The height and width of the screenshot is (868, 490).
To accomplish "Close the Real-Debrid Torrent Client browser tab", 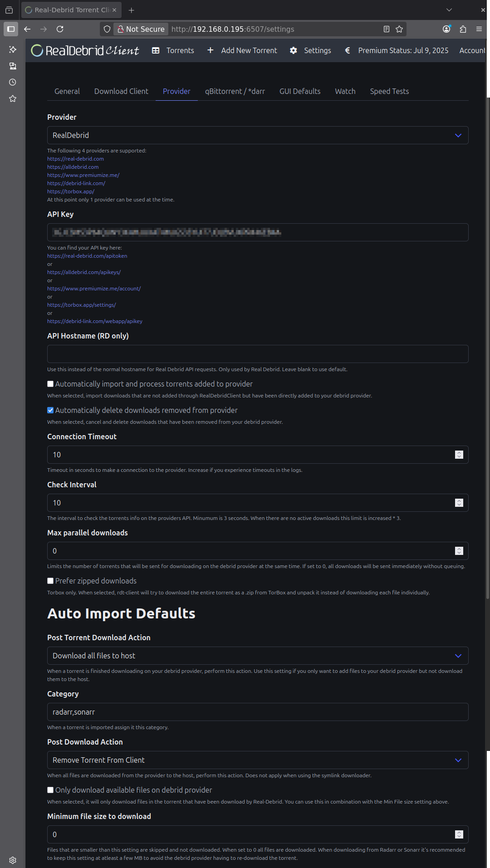I will (114, 10).
